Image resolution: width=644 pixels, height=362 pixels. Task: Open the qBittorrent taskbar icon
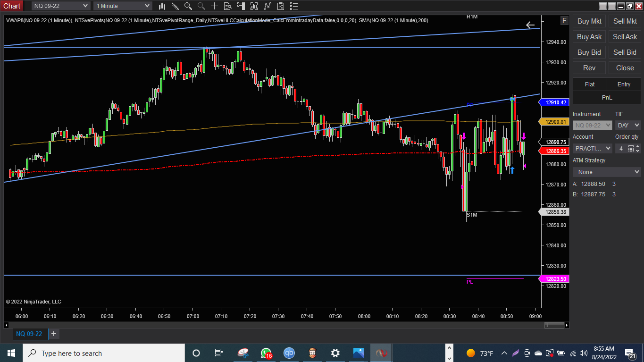(x=289, y=353)
